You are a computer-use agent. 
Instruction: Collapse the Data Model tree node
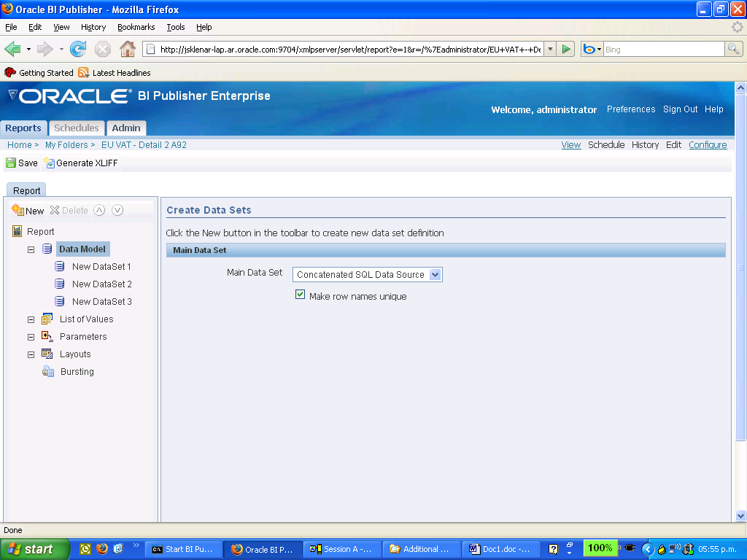[31, 249]
